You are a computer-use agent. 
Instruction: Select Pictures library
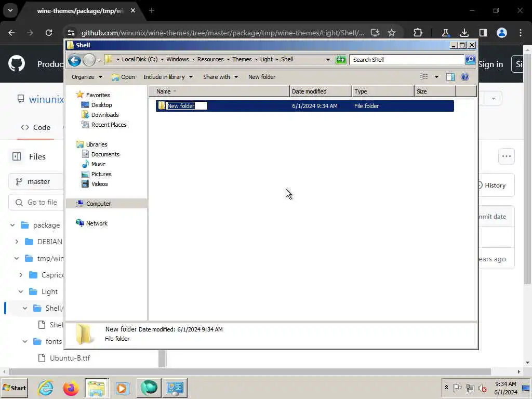101,174
